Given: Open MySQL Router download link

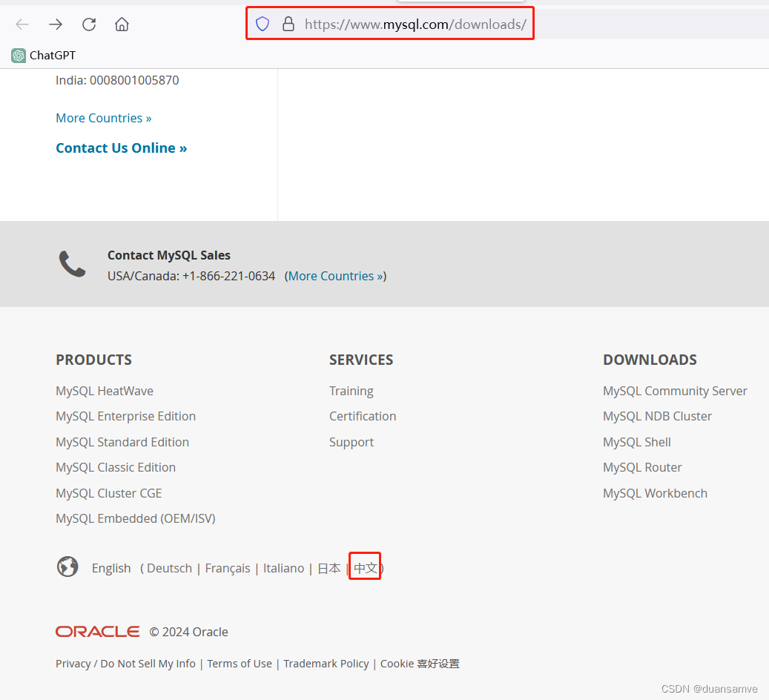Looking at the screenshot, I should [x=642, y=467].
